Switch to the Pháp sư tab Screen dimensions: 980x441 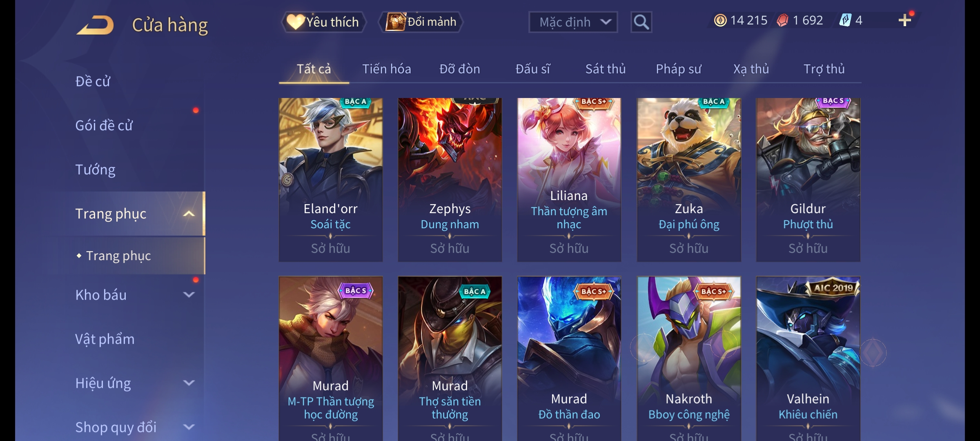pyautogui.click(x=678, y=69)
